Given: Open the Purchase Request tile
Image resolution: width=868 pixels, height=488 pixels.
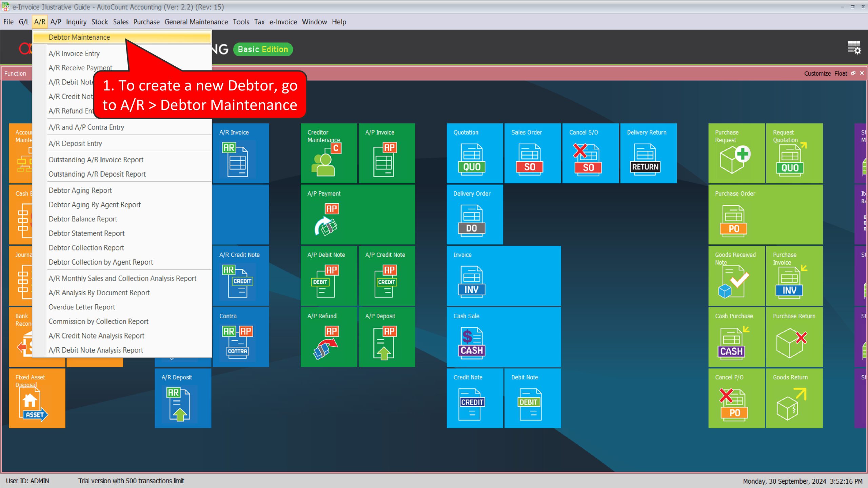Looking at the screenshot, I should click(736, 153).
